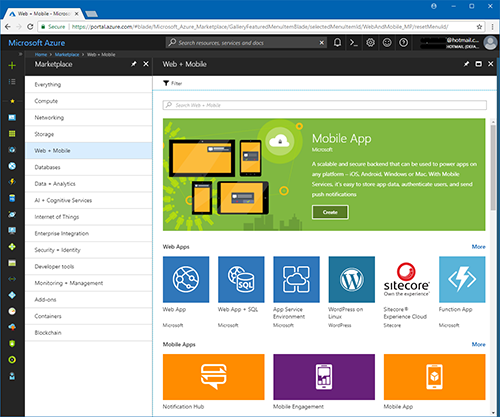
Task: Select AI + Cognitive Services category
Action: coord(89,200)
